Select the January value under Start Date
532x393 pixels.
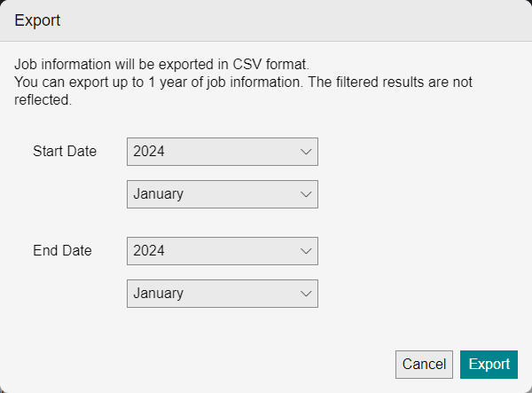tap(158, 194)
